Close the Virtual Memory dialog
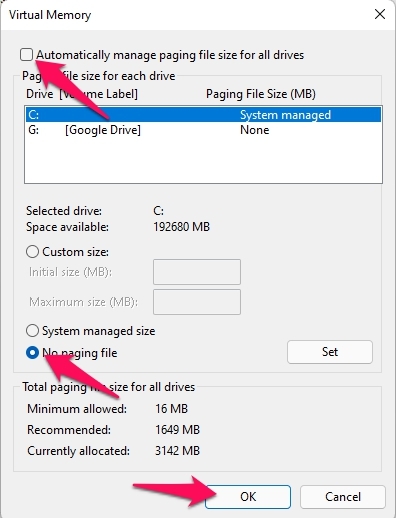 click(x=380, y=14)
